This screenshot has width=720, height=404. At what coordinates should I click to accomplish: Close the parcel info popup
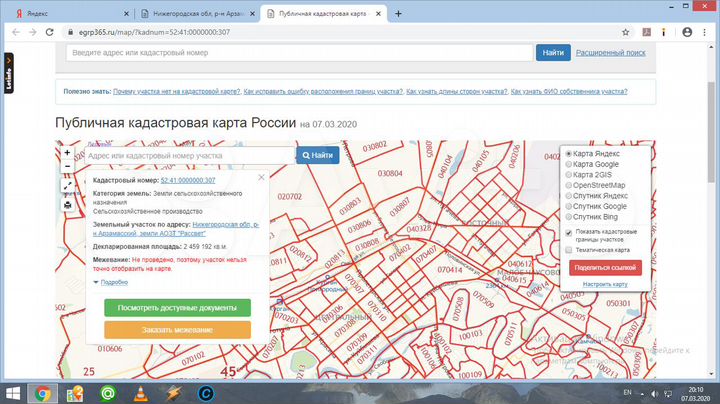point(261,177)
